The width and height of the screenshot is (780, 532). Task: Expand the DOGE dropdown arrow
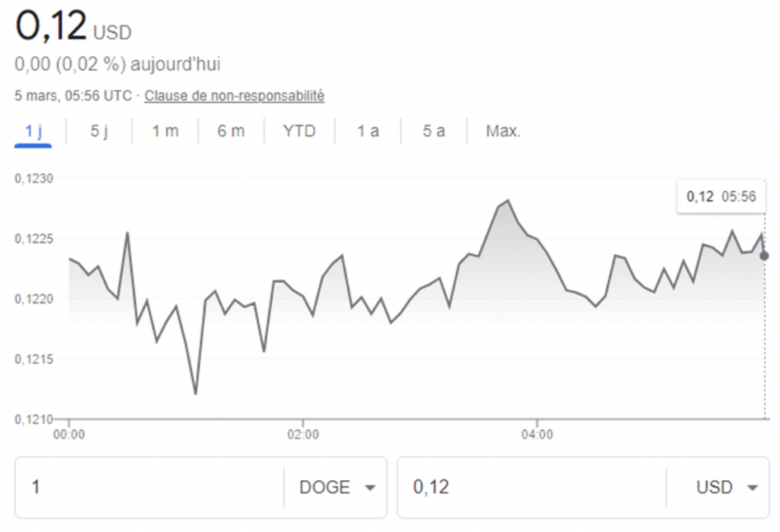click(371, 487)
